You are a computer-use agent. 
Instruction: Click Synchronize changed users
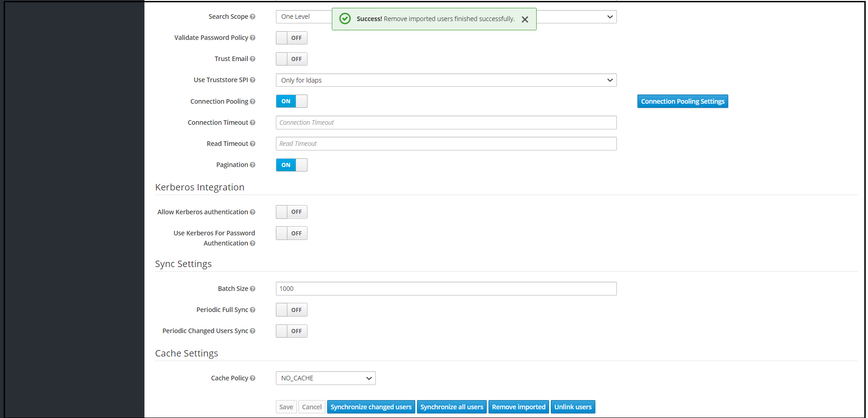371,407
